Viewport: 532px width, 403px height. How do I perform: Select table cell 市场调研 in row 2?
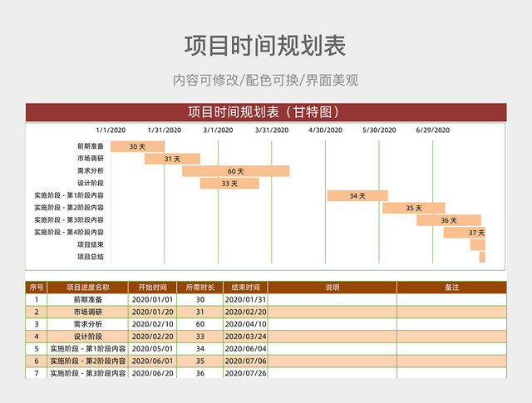tap(87, 312)
